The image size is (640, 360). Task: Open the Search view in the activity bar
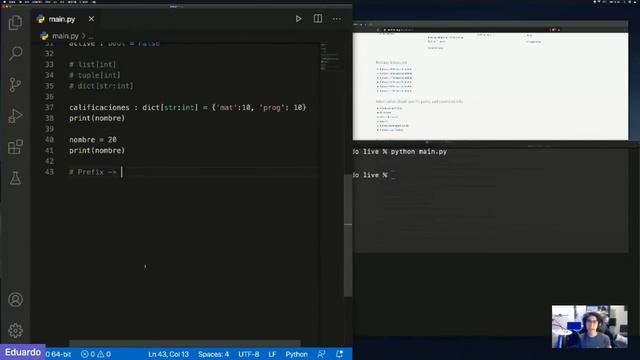click(x=15, y=53)
